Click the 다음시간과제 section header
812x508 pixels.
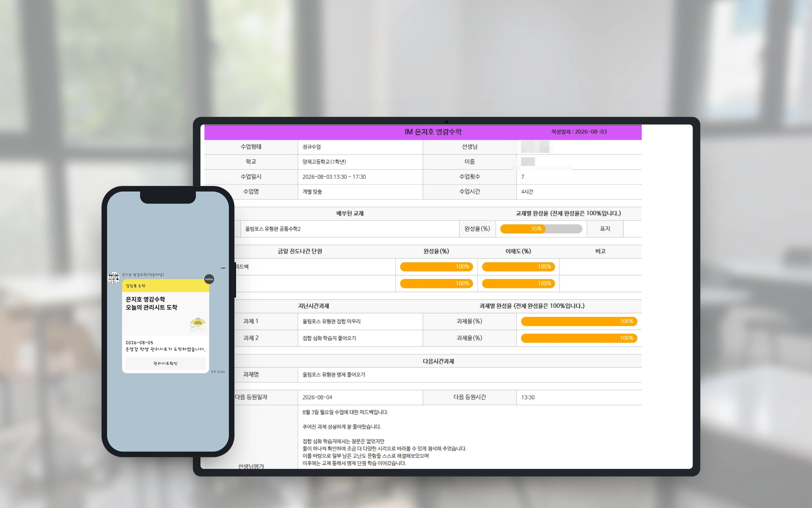tap(438, 361)
